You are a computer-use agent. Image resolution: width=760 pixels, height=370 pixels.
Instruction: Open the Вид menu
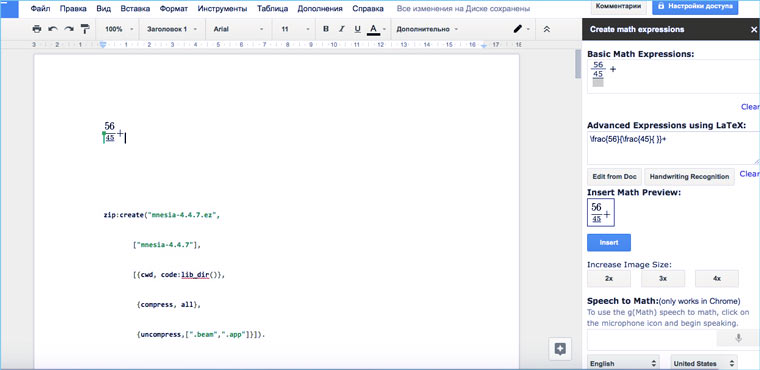pos(104,9)
